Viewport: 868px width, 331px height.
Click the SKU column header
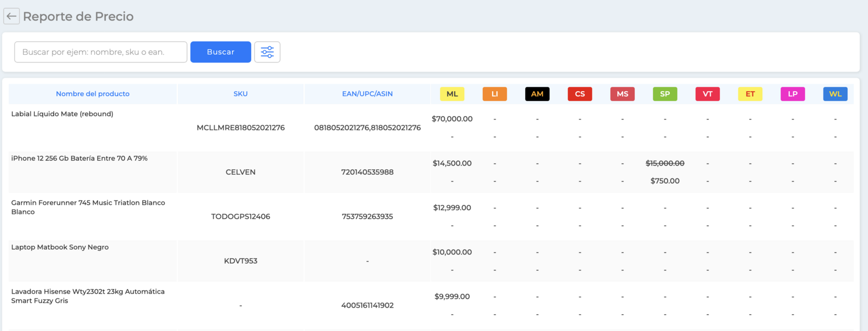tap(241, 94)
